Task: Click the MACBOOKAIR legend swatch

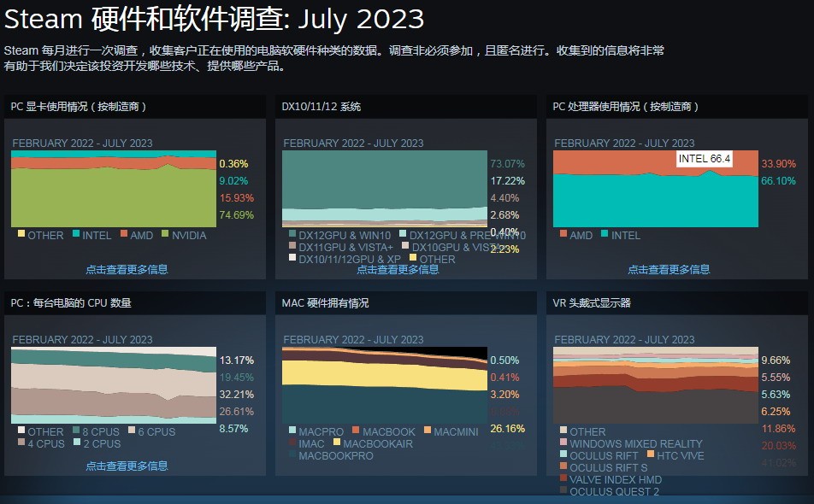Action: pos(336,442)
